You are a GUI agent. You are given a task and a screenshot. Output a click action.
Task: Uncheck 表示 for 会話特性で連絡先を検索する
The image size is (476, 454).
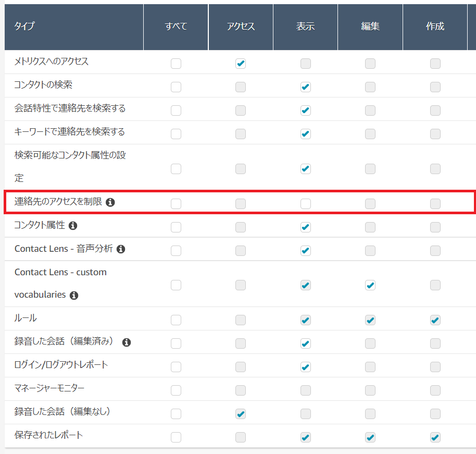[305, 111]
